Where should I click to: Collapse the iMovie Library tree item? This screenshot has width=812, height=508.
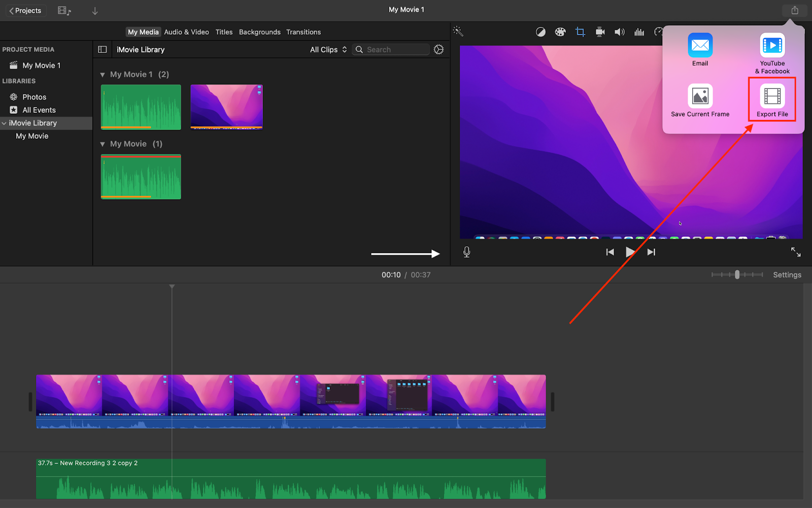4,123
